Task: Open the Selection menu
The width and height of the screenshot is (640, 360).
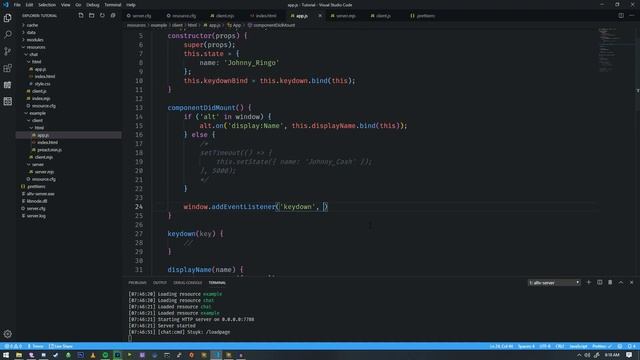Action: (x=47, y=5)
